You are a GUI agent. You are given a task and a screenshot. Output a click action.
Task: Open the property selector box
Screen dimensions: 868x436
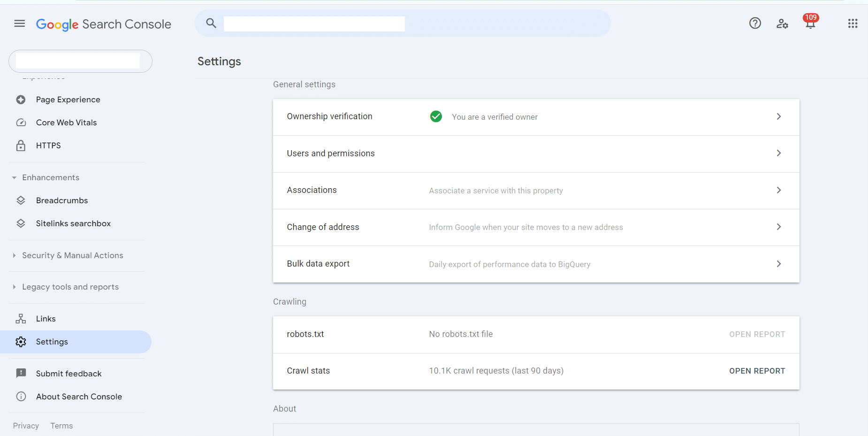(x=80, y=61)
